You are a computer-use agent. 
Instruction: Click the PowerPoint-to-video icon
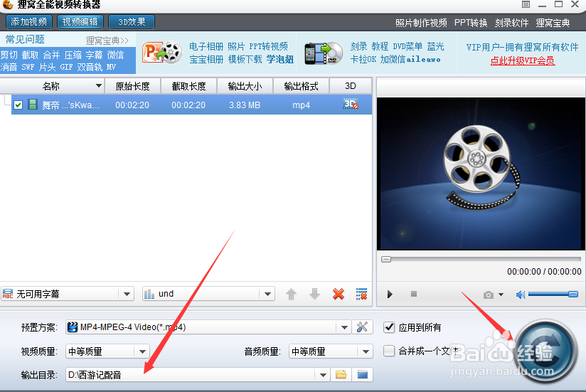pyautogui.click(x=162, y=53)
